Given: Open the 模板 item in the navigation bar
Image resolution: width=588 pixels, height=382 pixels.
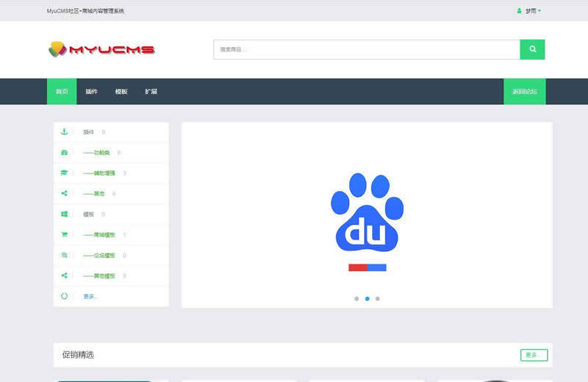Looking at the screenshot, I should (121, 92).
